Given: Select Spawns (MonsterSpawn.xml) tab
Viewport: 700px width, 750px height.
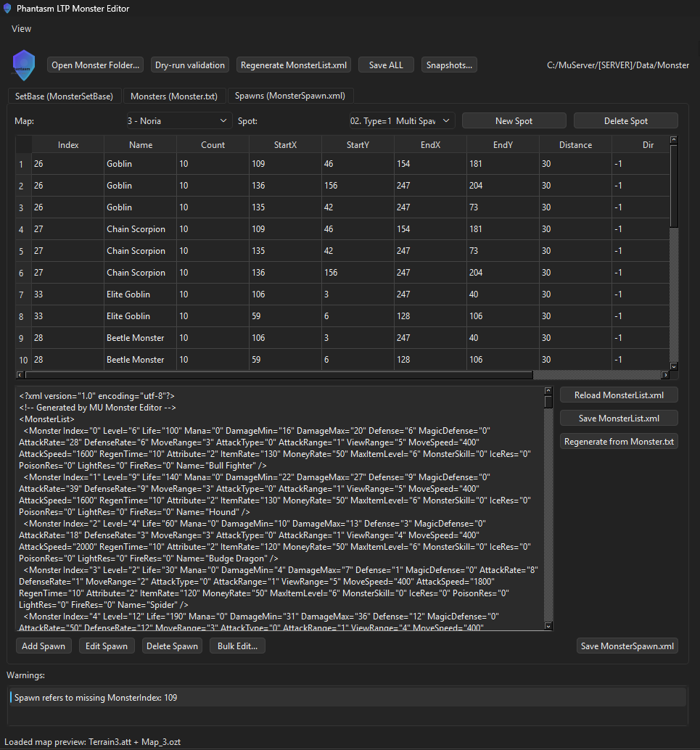Looking at the screenshot, I should pyautogui.click(x=290, y=96).
